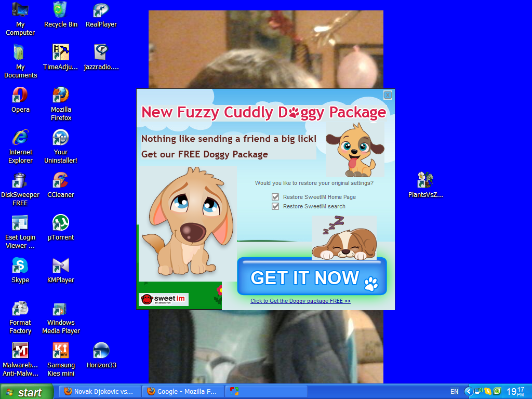
Task: Select the Format Factory shortcut
Action: (20, 317)
